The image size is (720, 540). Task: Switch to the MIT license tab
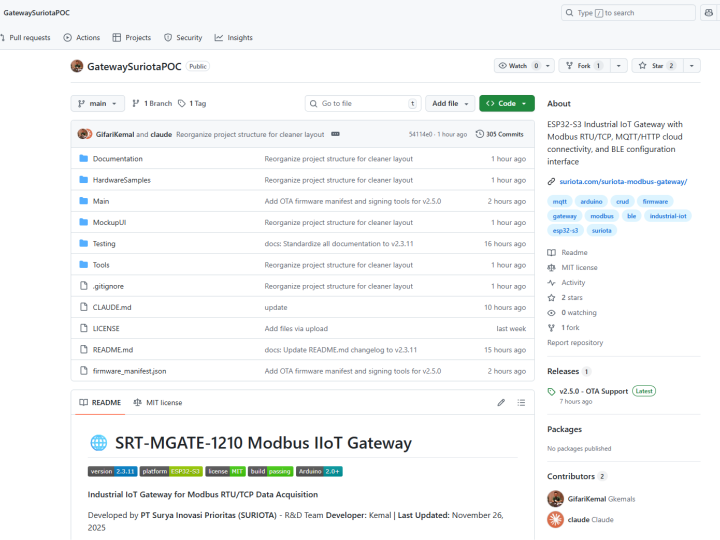[x=158, y=403]
